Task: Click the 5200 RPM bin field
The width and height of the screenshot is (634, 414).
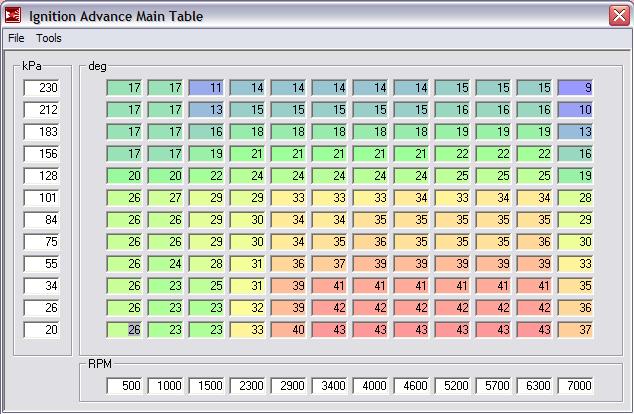Action: 452,385
